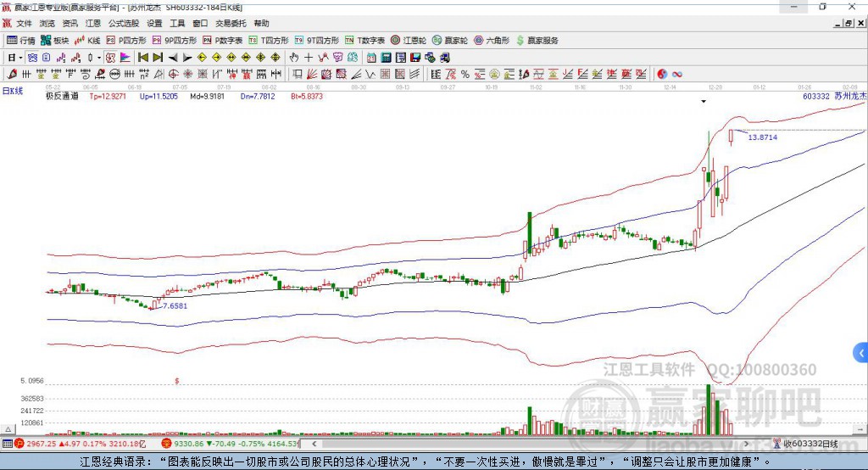Image resolution: width=868 pixels, height=470 pixels.
Task: Click the calculator icon in toolbar
Action: tap(386, 58)
